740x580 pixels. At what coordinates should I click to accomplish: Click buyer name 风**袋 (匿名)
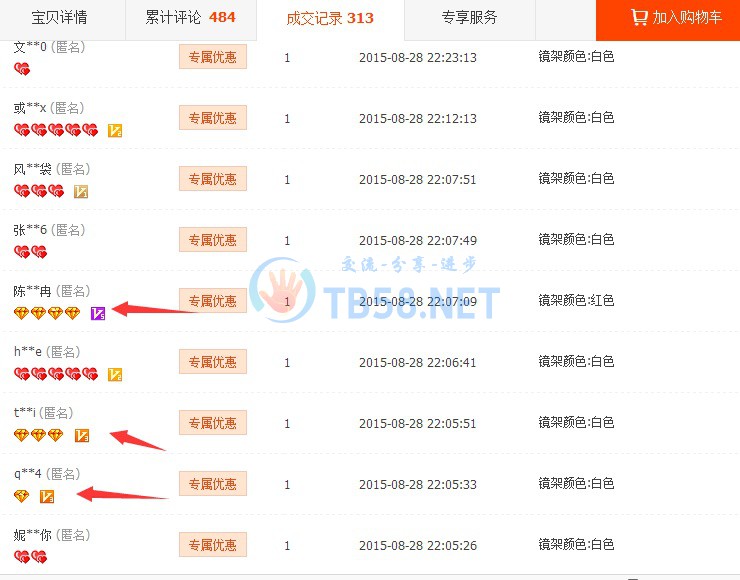(x=51, y=169)
